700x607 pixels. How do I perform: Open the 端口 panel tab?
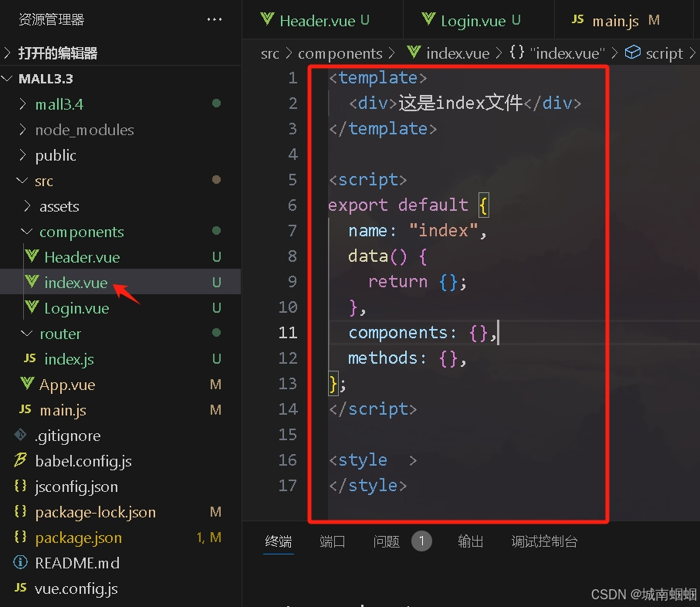point(333,541)
